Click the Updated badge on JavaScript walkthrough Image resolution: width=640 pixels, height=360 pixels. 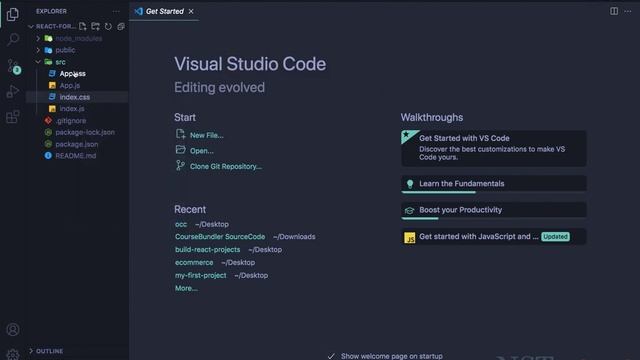555,237
